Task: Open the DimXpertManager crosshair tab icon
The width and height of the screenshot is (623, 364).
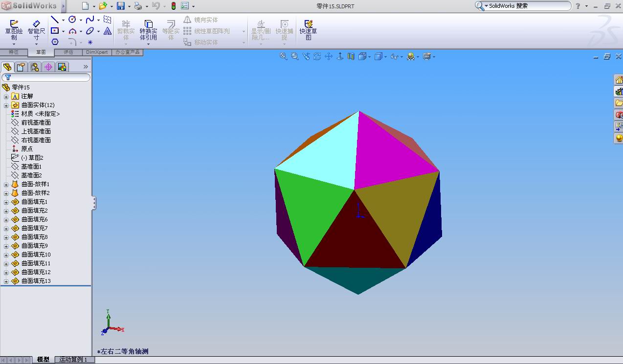Action: click(48, 67)
